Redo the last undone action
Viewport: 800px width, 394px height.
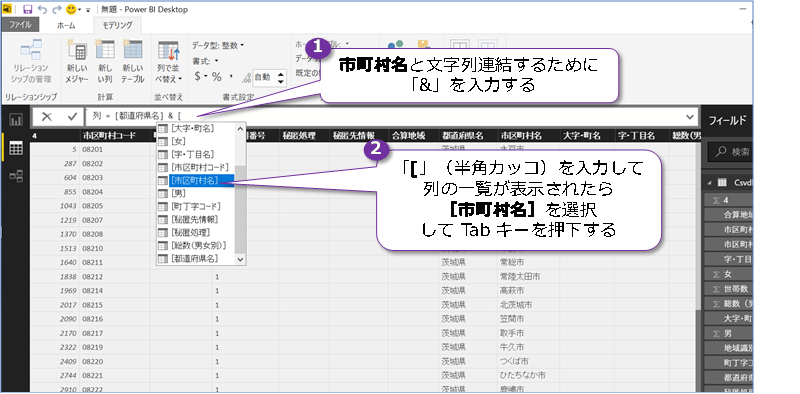[x=56, y=9]
